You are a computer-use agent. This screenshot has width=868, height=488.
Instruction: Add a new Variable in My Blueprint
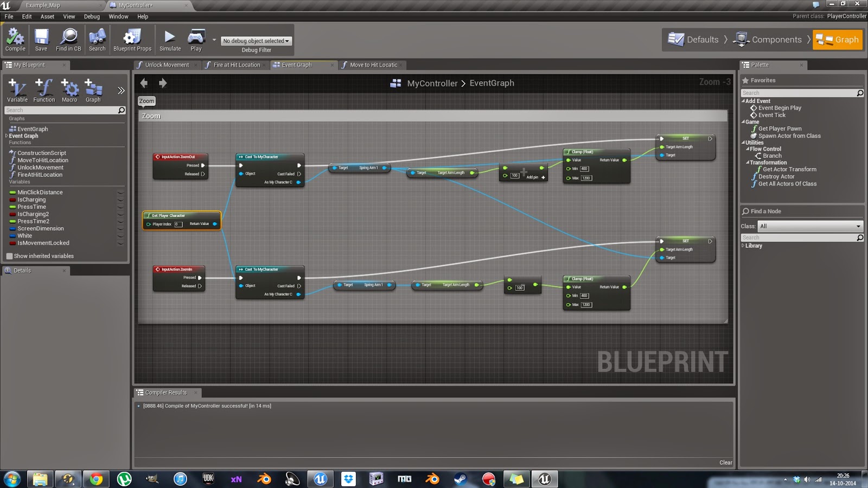pyautogui.click(x=17, y=90)
